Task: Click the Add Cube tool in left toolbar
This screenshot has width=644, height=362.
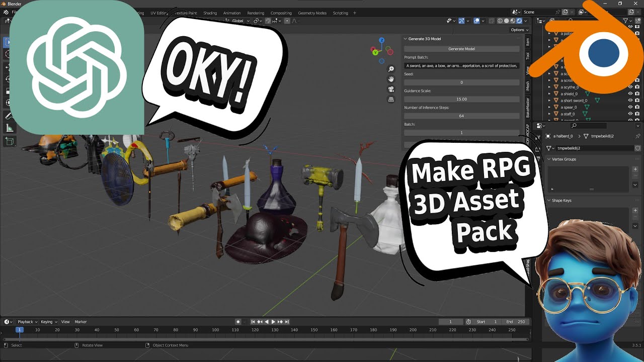Action: tap(9, 142)
